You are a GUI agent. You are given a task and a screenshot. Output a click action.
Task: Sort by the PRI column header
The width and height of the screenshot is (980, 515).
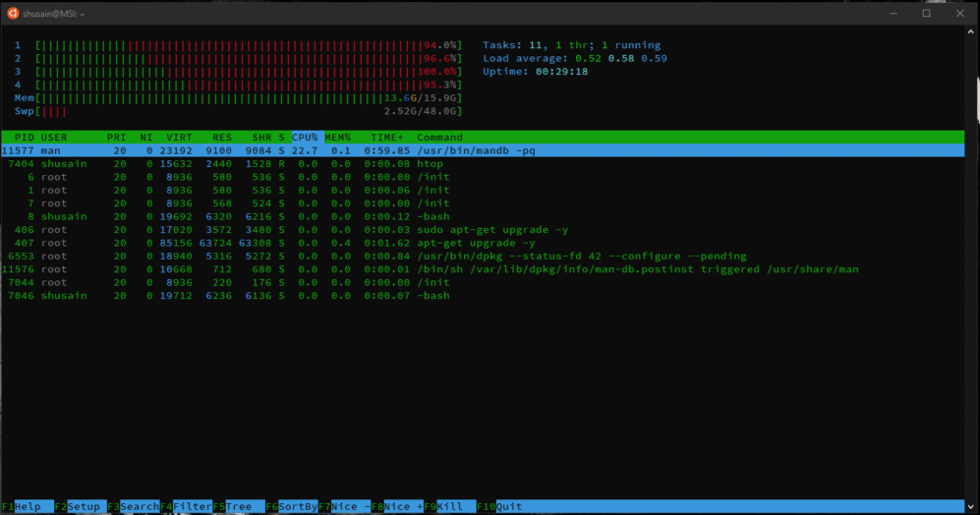116,138
